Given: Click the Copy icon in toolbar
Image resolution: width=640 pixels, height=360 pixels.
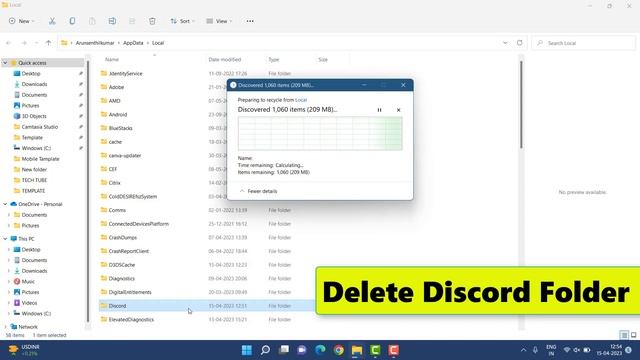Looking at the screenshot, I should 72,21.
